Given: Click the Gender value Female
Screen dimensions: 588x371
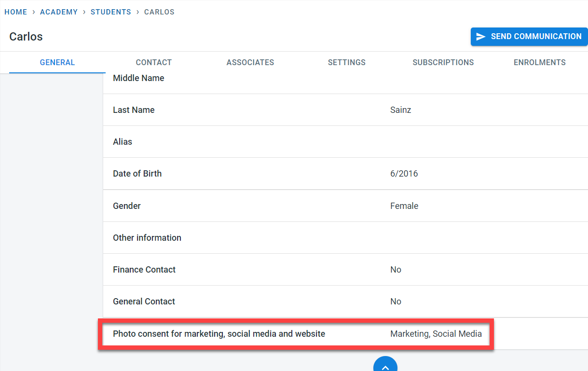Looking at the screenshot, I should [x=404, y=206].
